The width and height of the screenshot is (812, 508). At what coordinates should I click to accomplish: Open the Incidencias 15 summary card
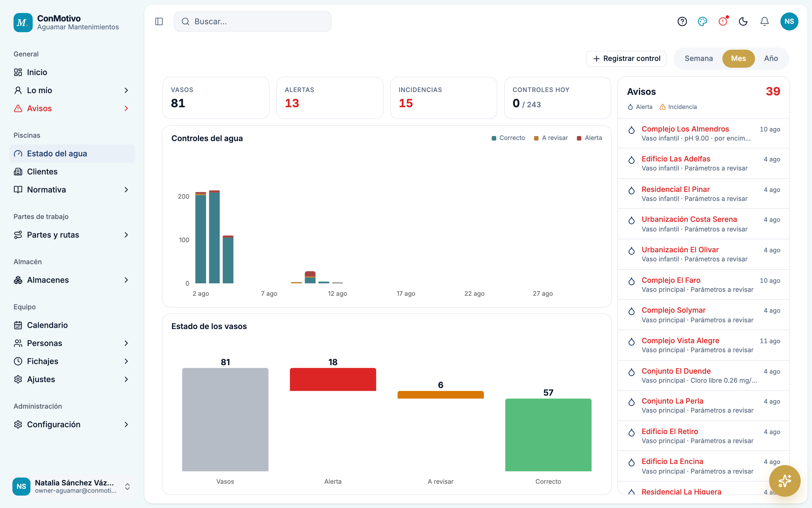(x=443, y=98)
